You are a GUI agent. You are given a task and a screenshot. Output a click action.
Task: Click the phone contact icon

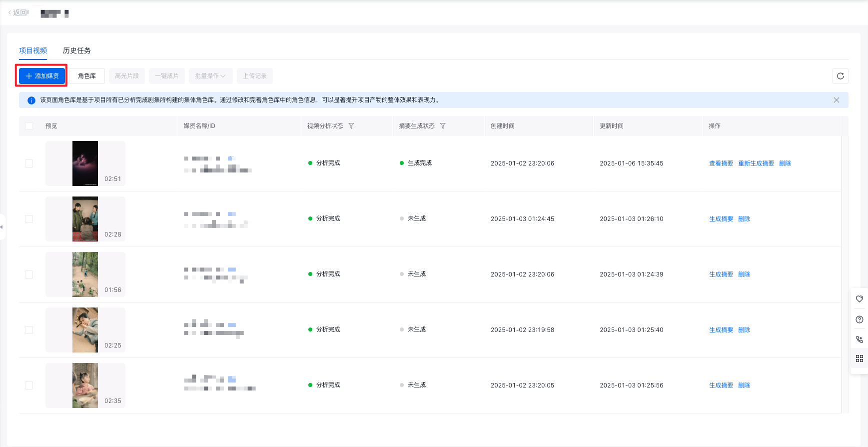860,339
